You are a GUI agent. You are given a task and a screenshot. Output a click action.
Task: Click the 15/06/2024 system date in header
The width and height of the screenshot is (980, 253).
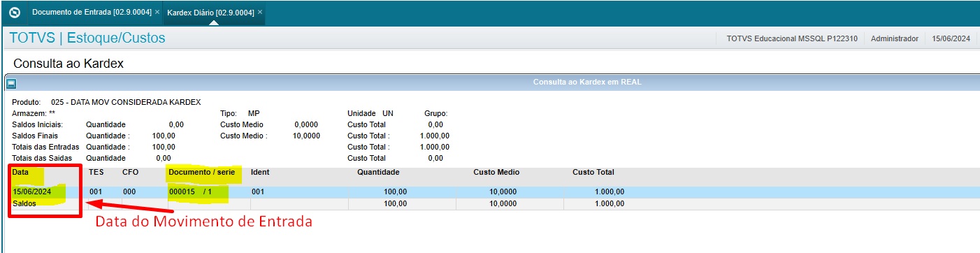click(x=951, y=38)
